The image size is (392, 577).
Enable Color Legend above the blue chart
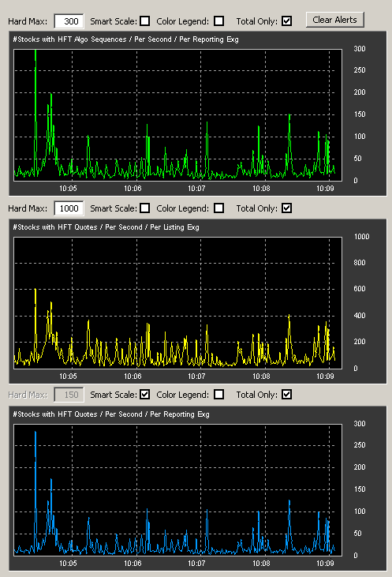pos(218,395)
